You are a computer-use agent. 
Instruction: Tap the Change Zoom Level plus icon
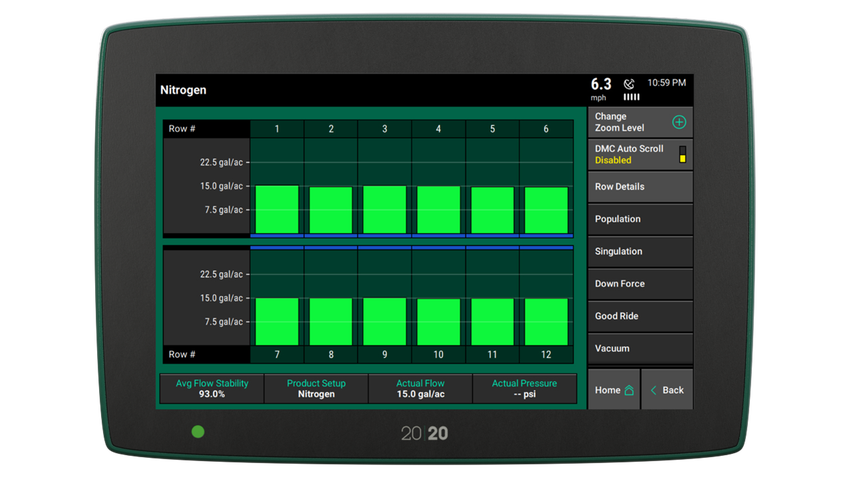(679, 122)
